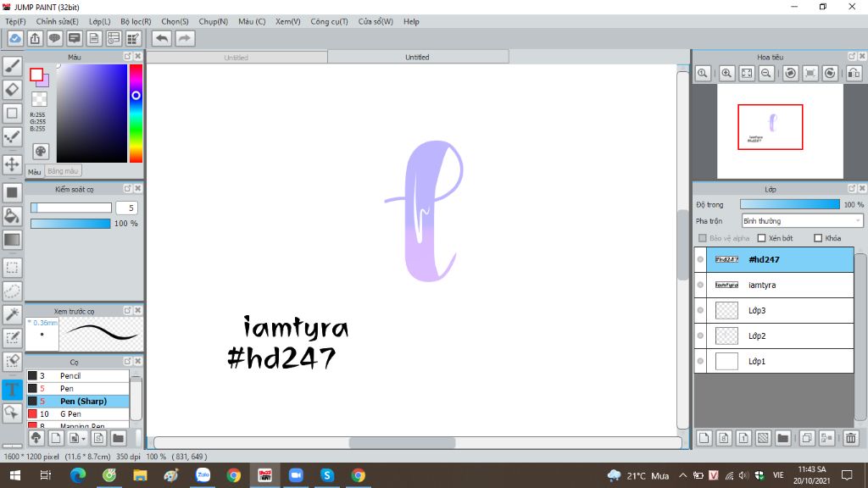Select the Gradient tool
Image resolution: width=868 pixels, height=488 pixels.
click(12, 240)
